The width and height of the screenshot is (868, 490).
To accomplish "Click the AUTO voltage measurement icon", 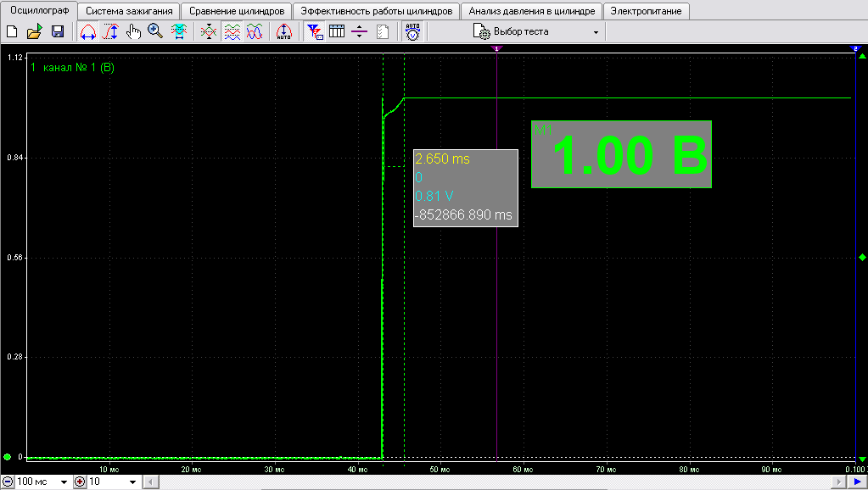I will 413,31.
